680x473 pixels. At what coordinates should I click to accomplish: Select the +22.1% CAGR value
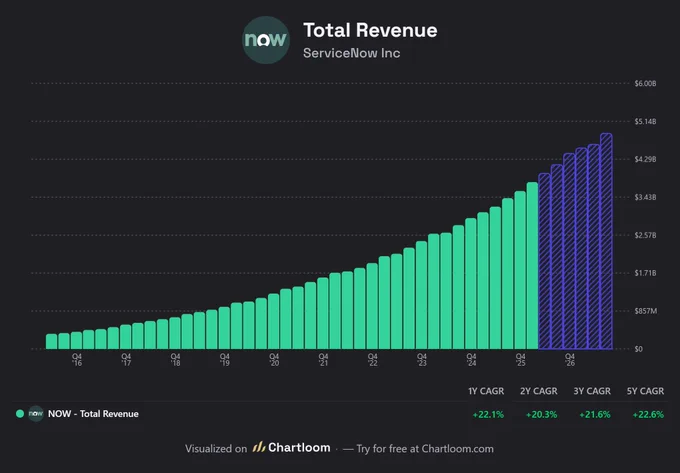[x=488, y=414]
